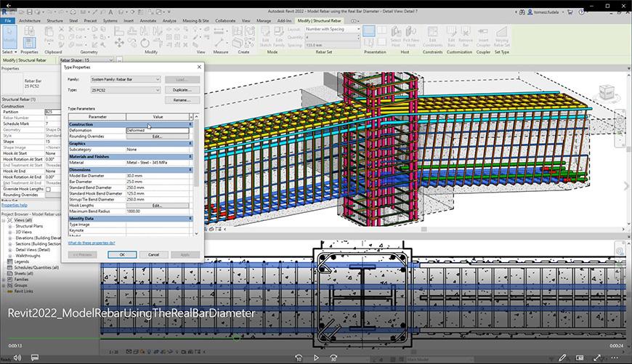Collapse the Construction parameter group
The height and width of the screenshot is (364, 632).
pyautogui.click(x=190, y=124)
